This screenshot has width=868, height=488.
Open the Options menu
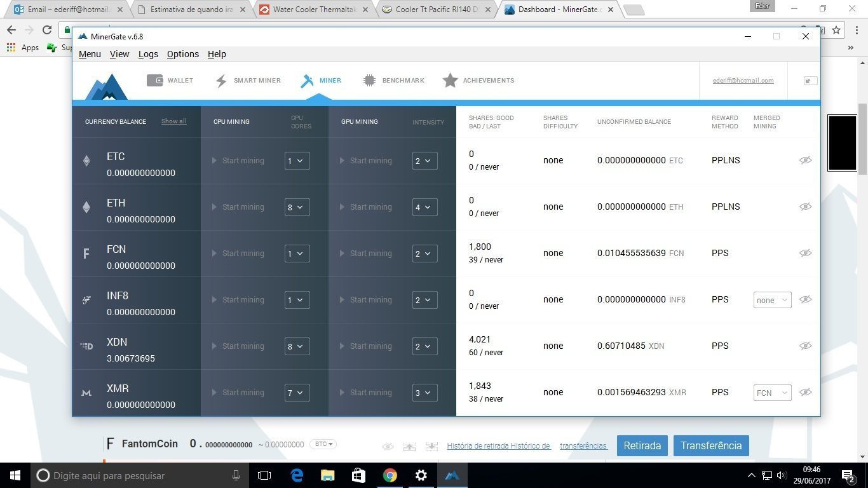[183, 54]
